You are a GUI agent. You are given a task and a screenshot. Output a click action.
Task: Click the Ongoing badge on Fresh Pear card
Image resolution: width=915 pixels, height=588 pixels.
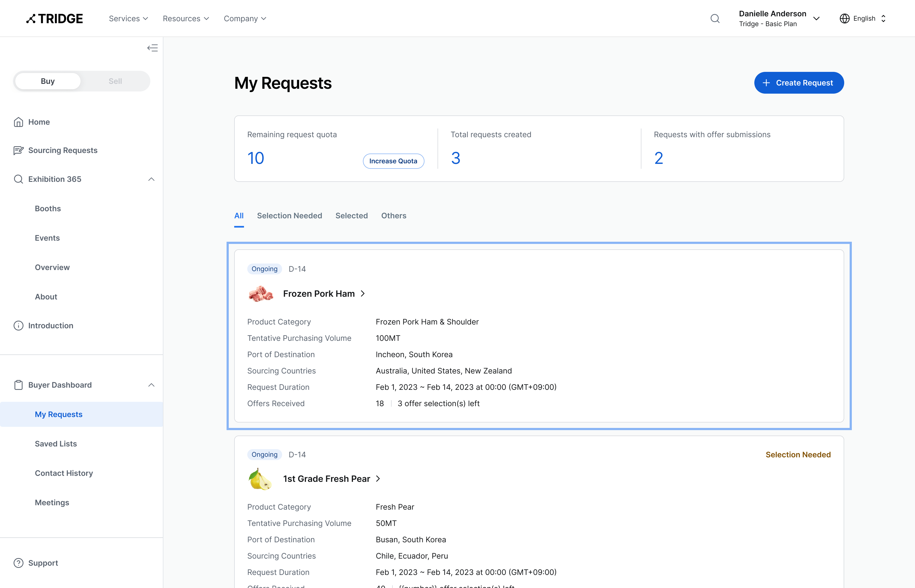click(x=264, y=454)
